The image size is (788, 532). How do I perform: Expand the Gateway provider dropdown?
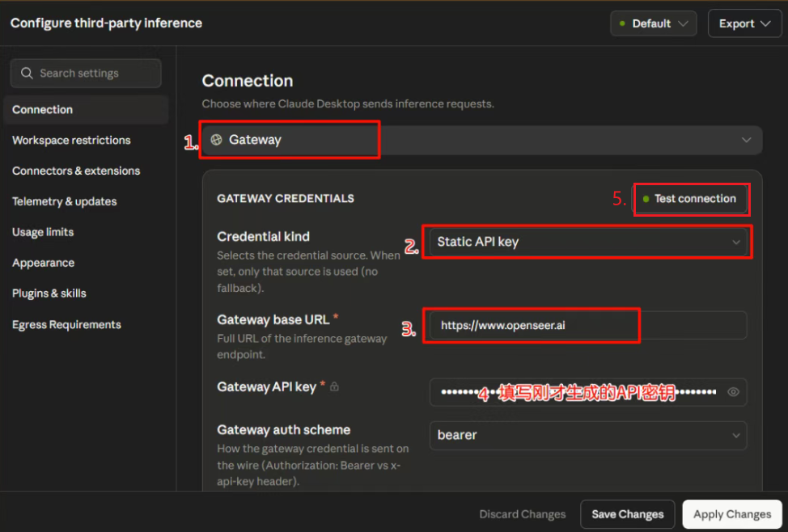click(x=482, y=140)
